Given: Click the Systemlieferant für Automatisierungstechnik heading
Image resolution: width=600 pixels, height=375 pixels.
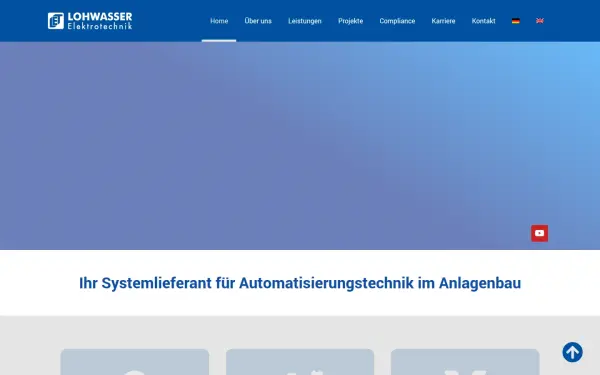Looking at the screenshot, I should (x=300, y=283).
